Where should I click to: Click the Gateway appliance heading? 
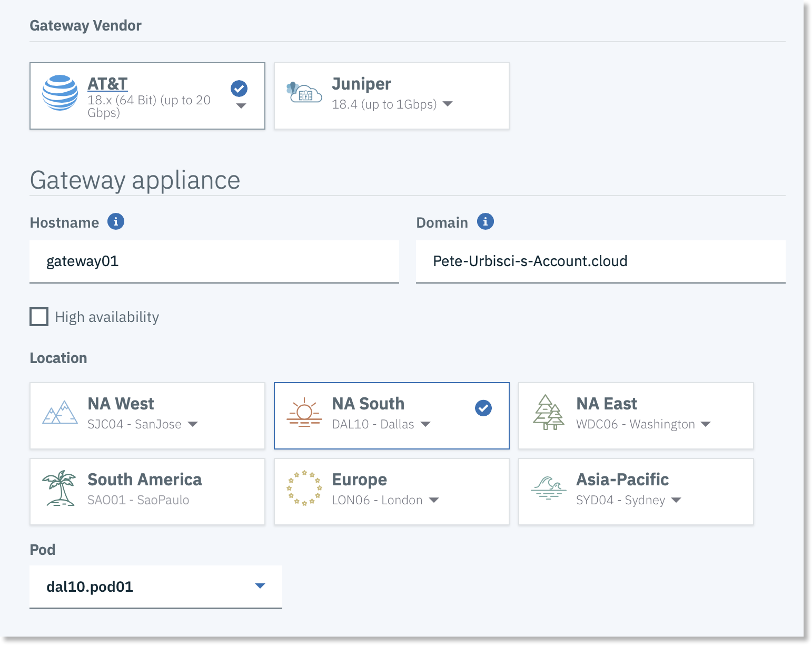pyautogui.click(x=135, y=180)
